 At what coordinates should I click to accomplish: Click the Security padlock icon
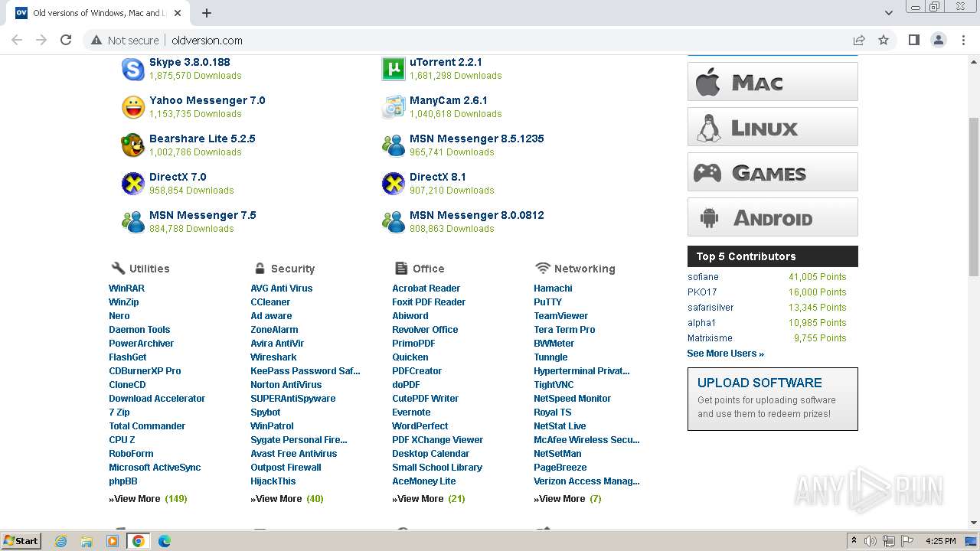[260, 268]
